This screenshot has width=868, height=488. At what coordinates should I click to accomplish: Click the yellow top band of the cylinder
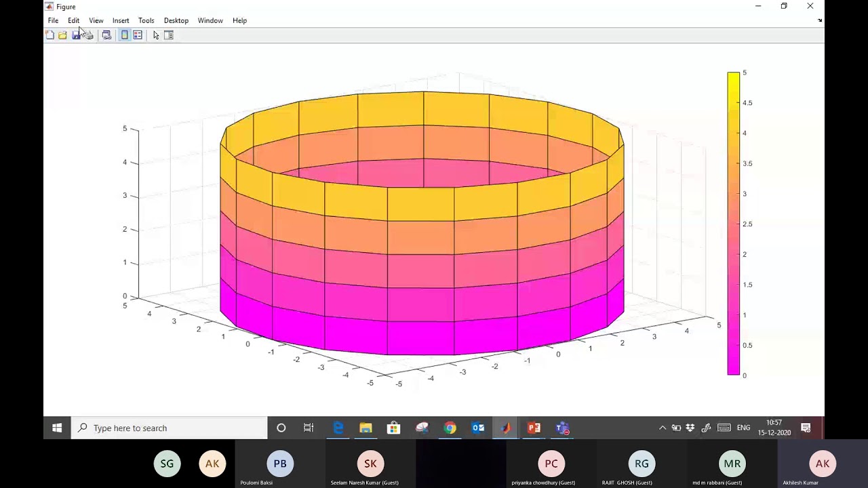coord(420,203)
